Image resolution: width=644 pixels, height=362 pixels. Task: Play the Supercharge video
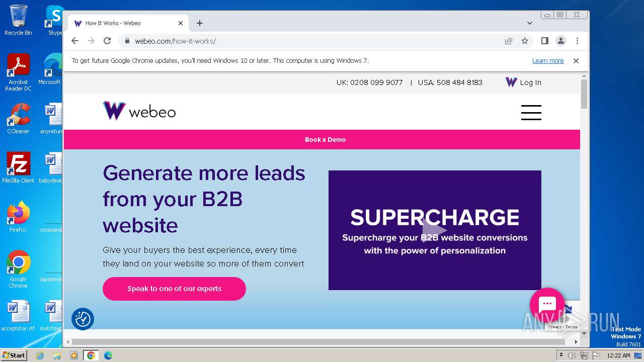435,230
